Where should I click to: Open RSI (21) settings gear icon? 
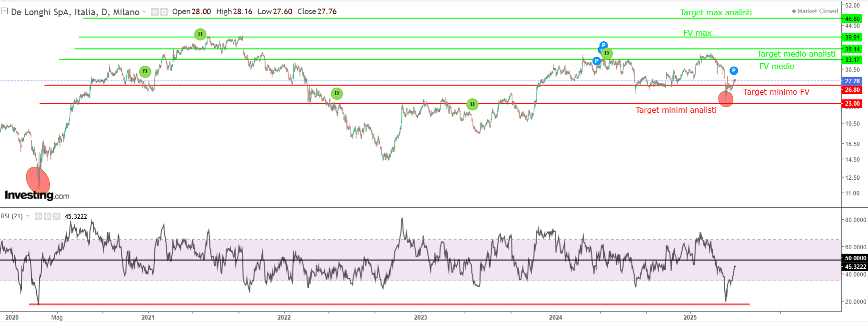pyautogui.click(x=48, y=216)
